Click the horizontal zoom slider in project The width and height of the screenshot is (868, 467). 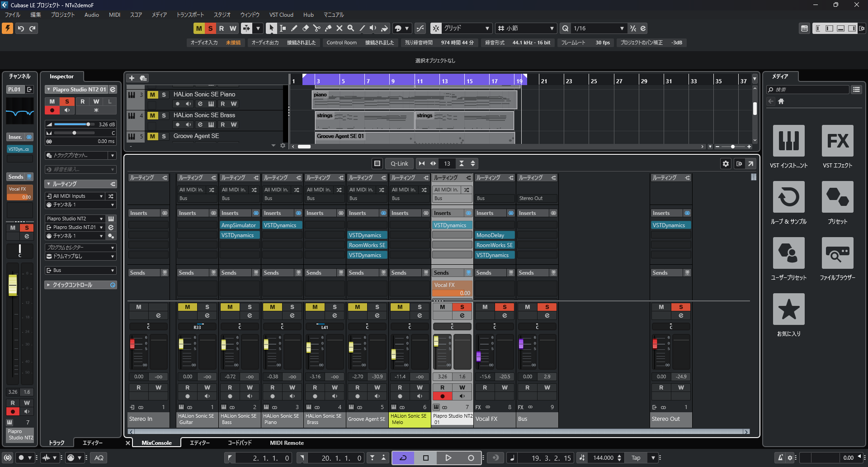point(733,147)
